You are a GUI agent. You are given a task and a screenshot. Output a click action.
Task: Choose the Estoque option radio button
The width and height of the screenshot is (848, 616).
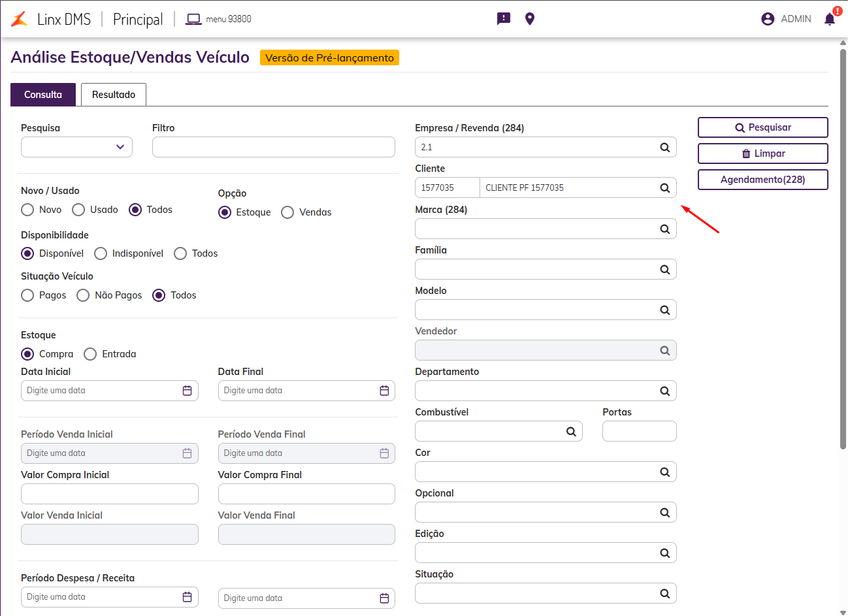(225, 212)
